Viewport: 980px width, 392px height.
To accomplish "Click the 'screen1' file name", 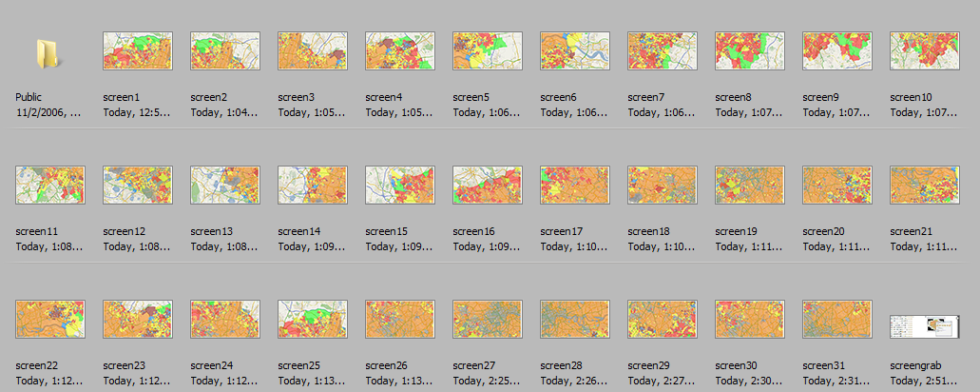I will coord(122,98).
